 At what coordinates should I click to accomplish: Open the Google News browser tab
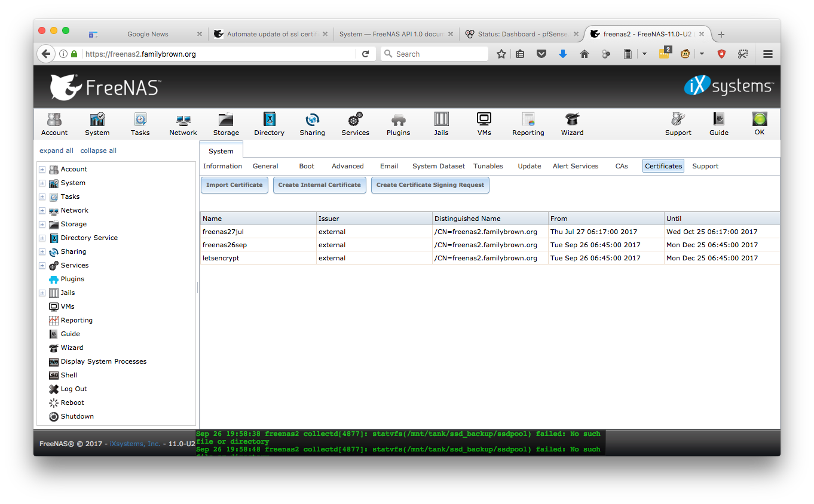[148, 34]
